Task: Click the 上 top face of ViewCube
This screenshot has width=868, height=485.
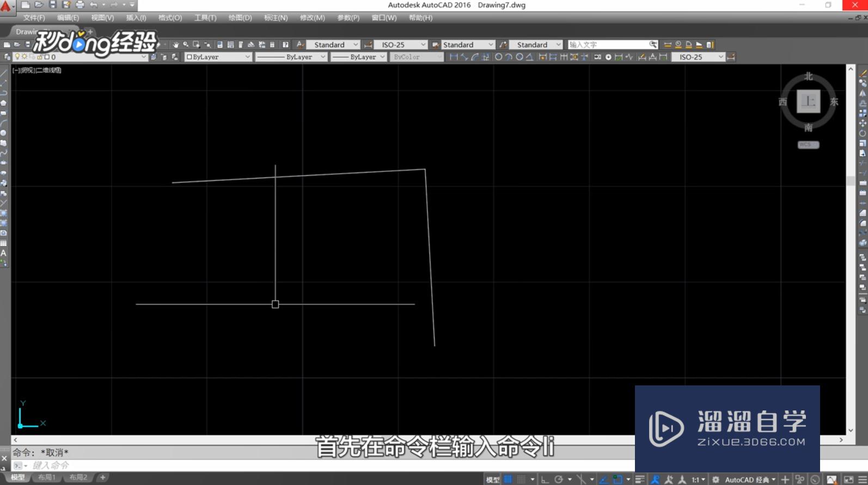Action: click(x=809, y=101)
